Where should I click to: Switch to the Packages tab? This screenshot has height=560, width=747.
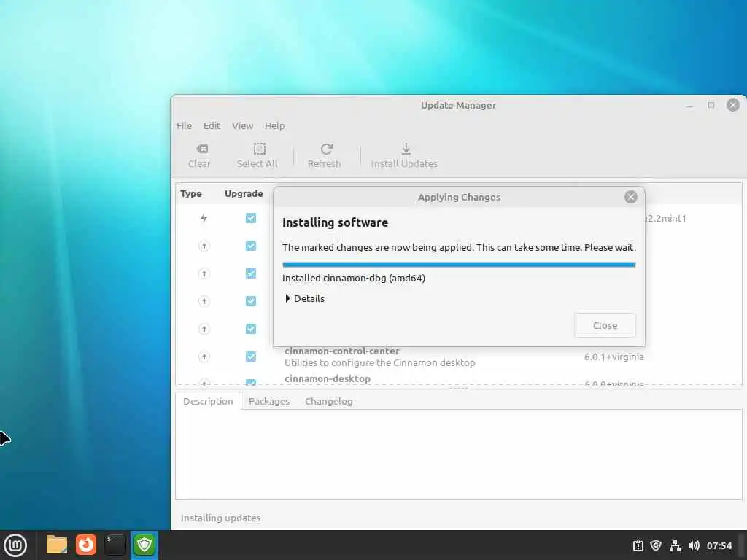click(x=269, y=401)
